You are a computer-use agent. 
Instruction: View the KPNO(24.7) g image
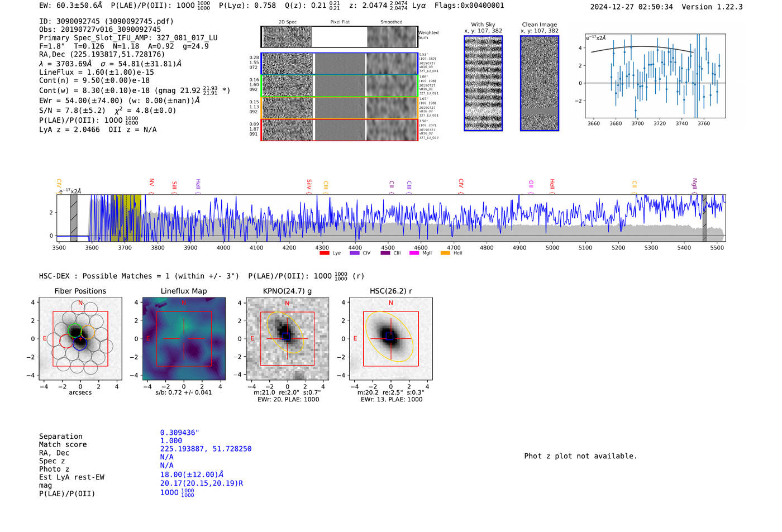click(x=287, y=339)
